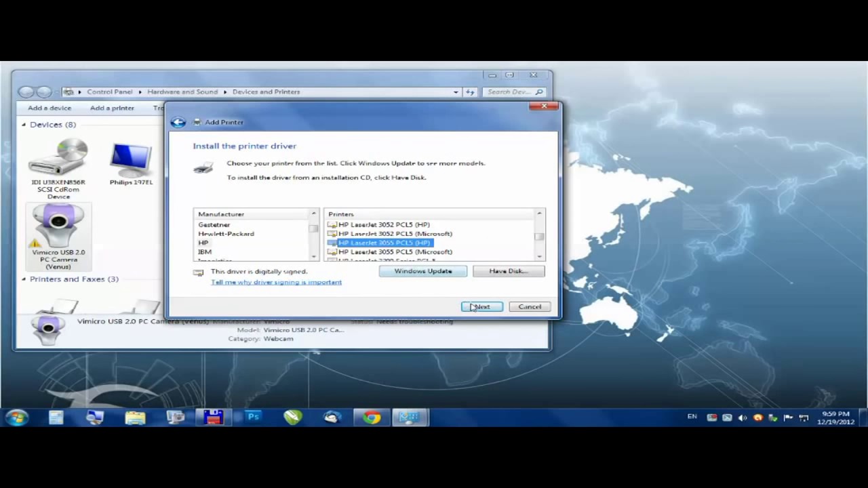
Task: Click the Explorer back navigation button
Action: 26,91
